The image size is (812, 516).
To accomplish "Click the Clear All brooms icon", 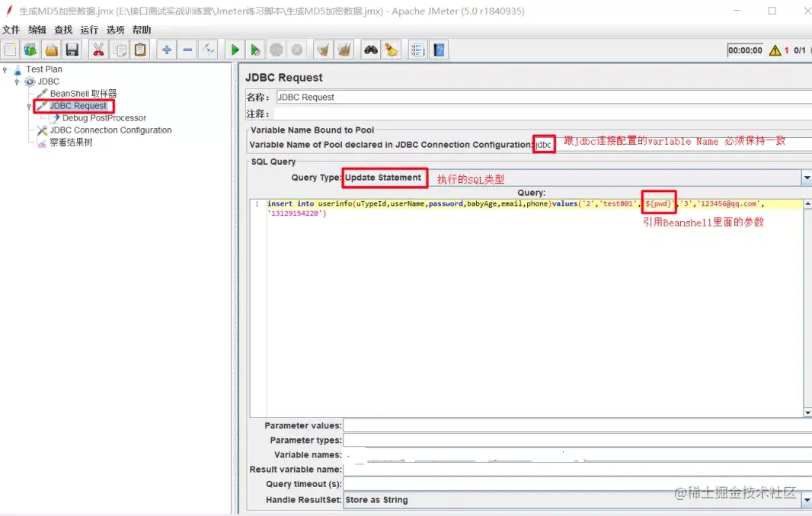I will [x=344, y=50].
